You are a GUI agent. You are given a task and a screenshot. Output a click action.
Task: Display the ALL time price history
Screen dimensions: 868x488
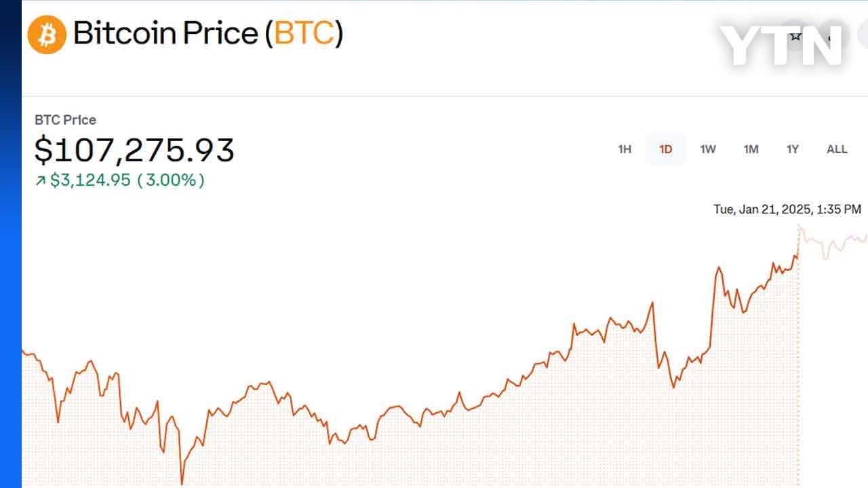[x=837, y=149]
